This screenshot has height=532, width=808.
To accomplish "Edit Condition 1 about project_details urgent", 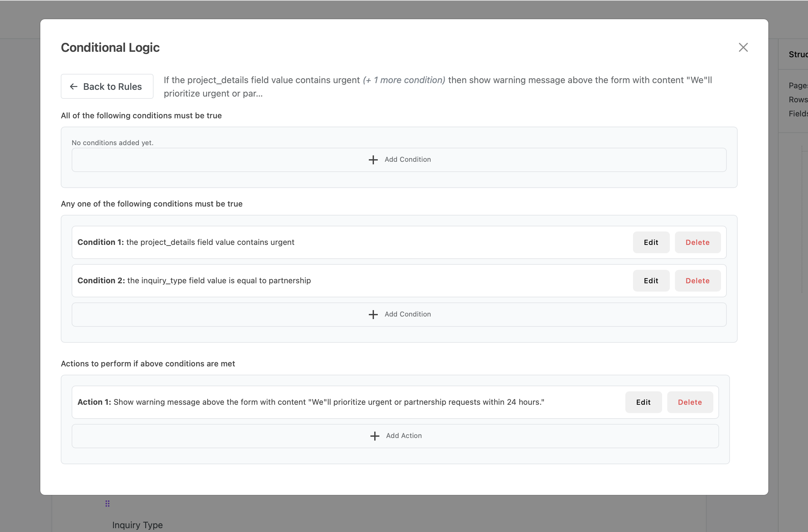I will coord(651,242).
